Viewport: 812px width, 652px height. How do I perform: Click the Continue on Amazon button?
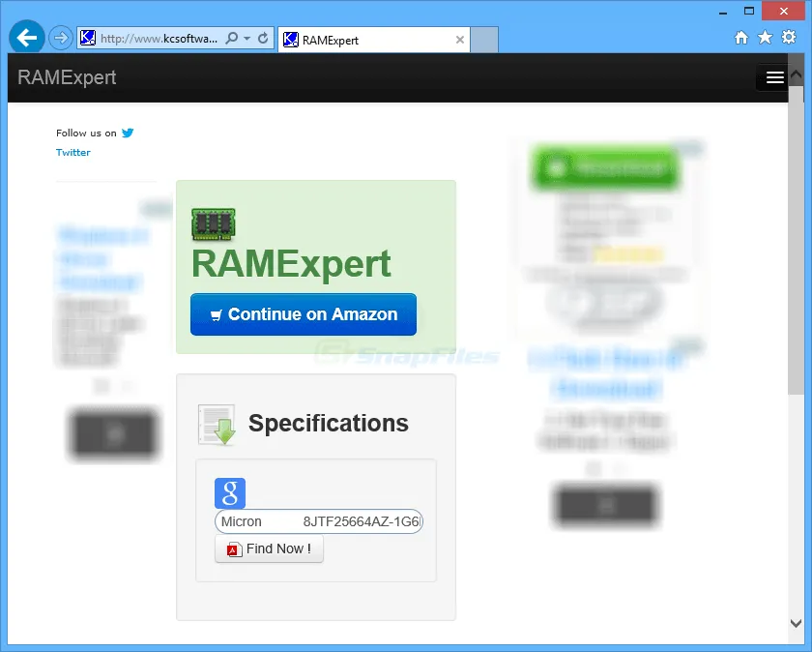(304, 314)
